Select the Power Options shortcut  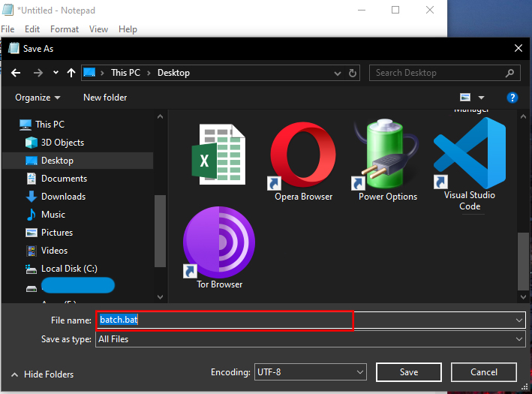(x=387, y=160)
